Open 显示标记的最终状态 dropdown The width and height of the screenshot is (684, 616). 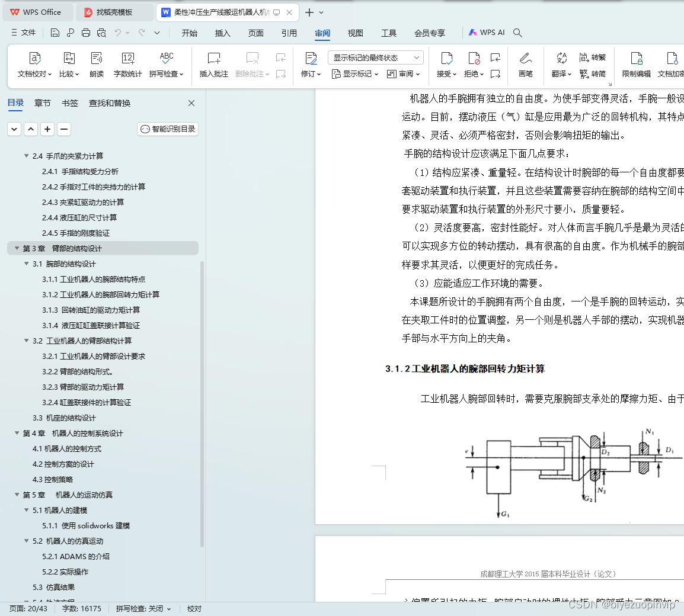(x=376, y=57)
